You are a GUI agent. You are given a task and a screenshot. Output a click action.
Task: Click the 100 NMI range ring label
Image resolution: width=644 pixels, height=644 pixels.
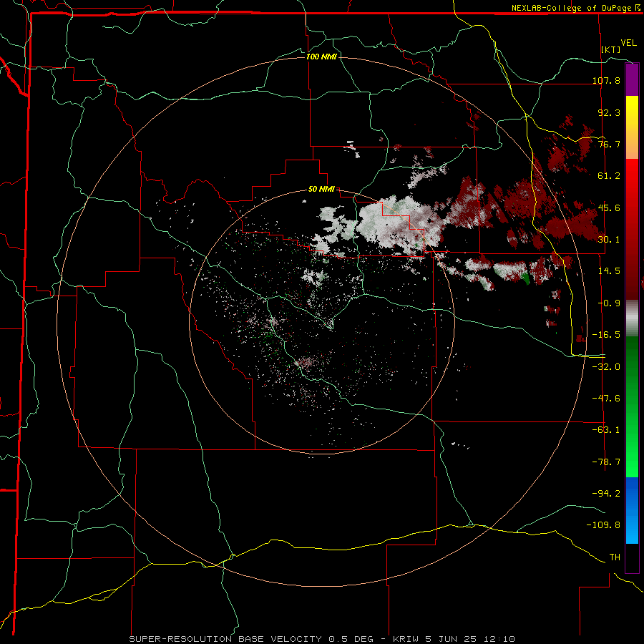(321, 57)
